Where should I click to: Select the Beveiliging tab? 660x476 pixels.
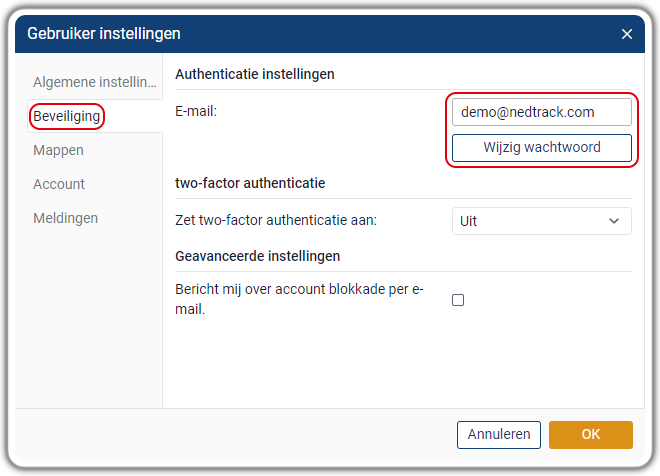[67, 116]
